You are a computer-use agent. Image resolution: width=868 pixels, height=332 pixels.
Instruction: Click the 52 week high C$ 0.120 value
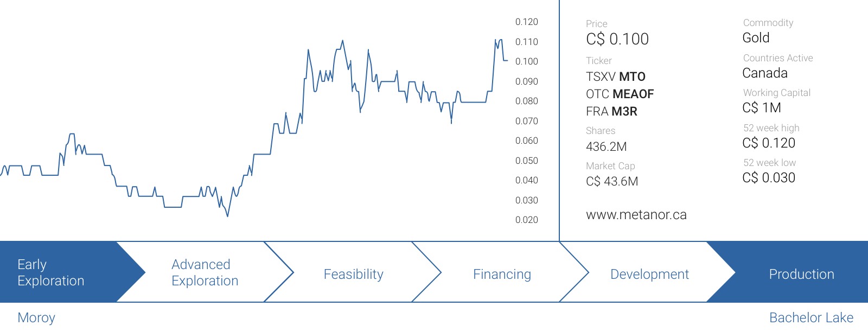coord(769,143)
